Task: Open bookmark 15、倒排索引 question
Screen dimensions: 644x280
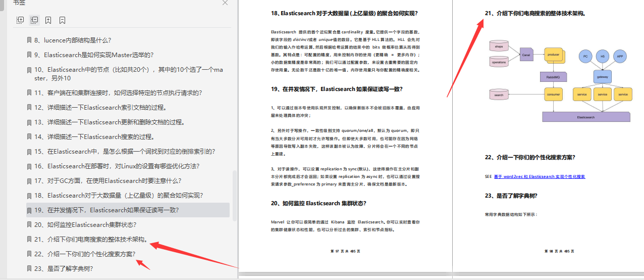Action: [125, 151]
